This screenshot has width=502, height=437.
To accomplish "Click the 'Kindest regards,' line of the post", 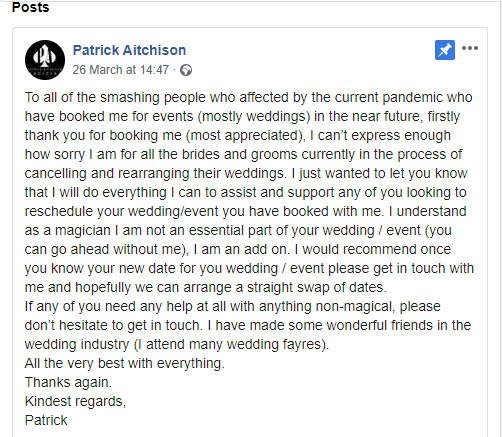I will tap(75, 401).
